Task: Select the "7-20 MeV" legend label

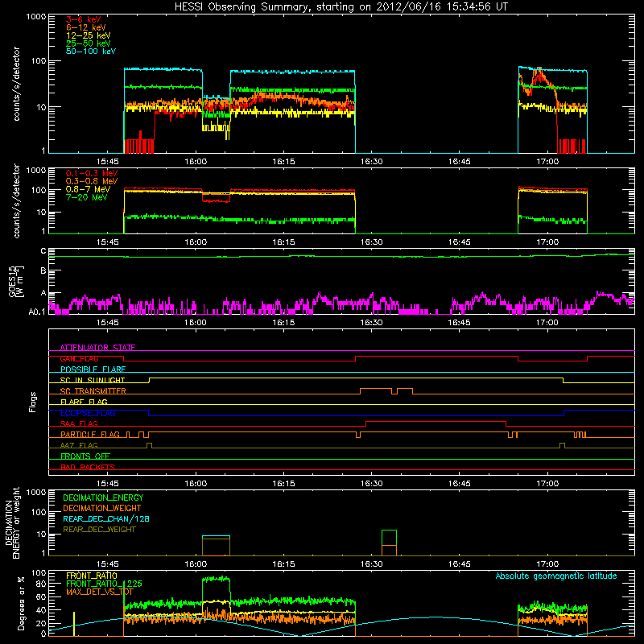Action: (86, 197)
